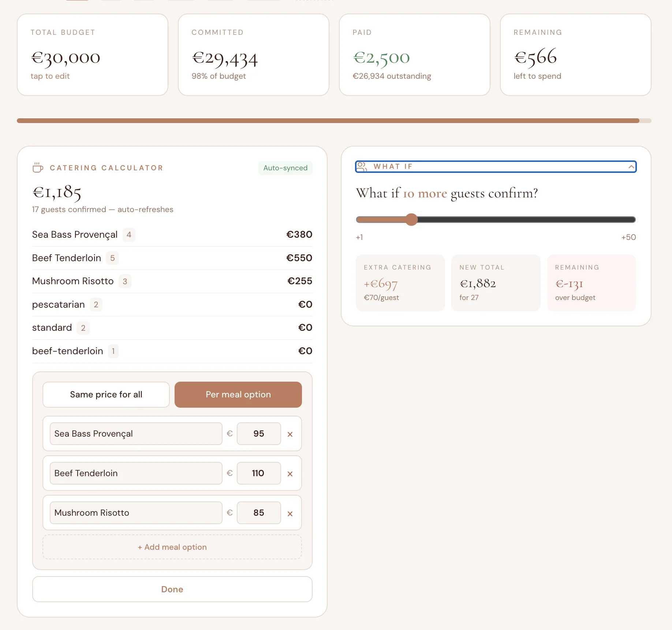Click the Sea Bass Provençal €380 row

point(172,234)
